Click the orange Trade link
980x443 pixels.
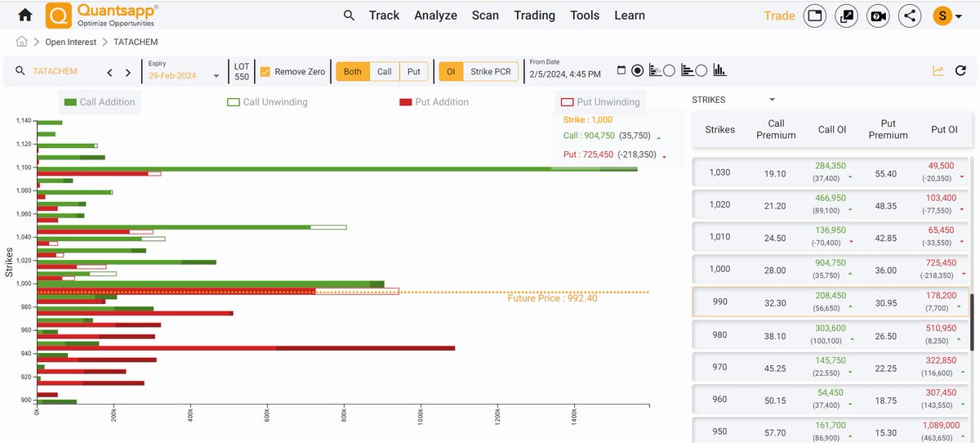click(779, 16)
